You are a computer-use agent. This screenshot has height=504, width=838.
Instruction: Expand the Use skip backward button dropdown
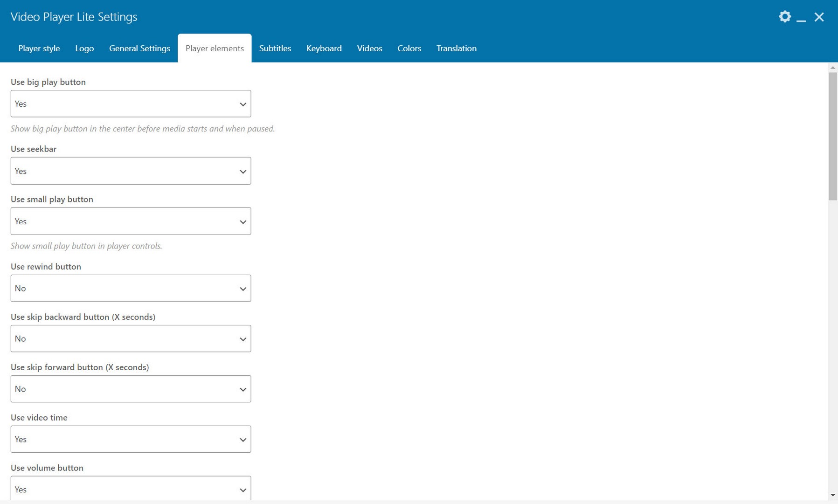point(131,339)
